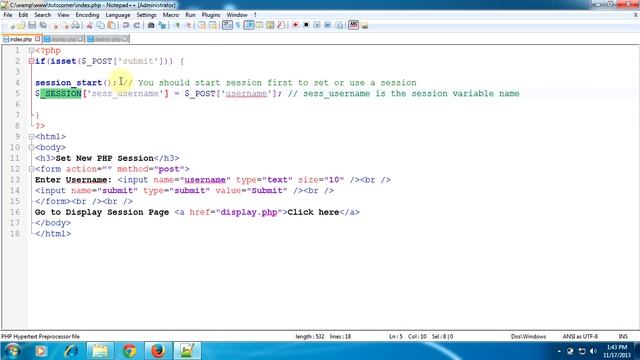
Task: Click the volume icon in system tray
Action: 593,351
